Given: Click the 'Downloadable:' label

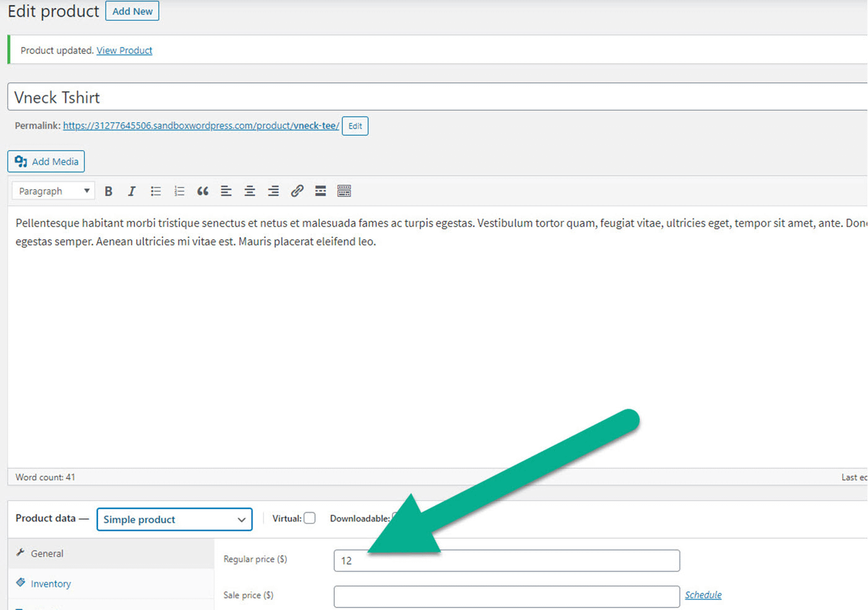Looking at the screenshot, I should [x=360, y=518].
